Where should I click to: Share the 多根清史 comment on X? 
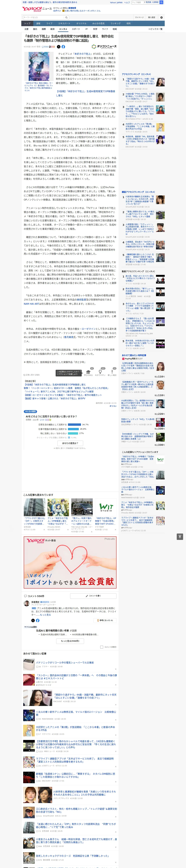33,620
